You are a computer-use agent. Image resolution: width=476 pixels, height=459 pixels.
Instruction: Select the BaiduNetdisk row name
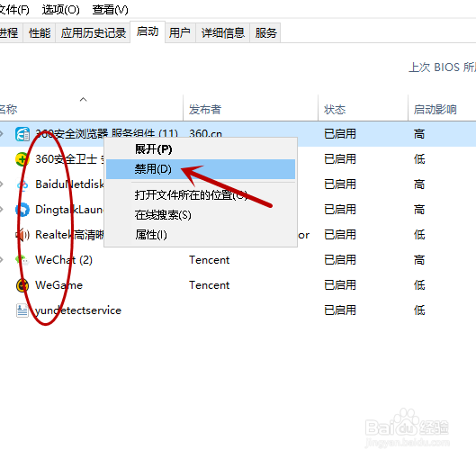(x=69, y=184)
